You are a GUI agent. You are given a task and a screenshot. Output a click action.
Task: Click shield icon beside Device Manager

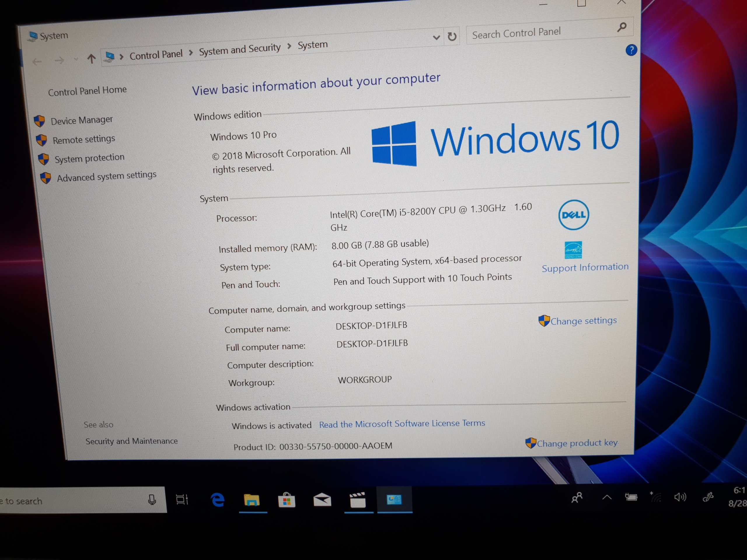pos(39,121)
